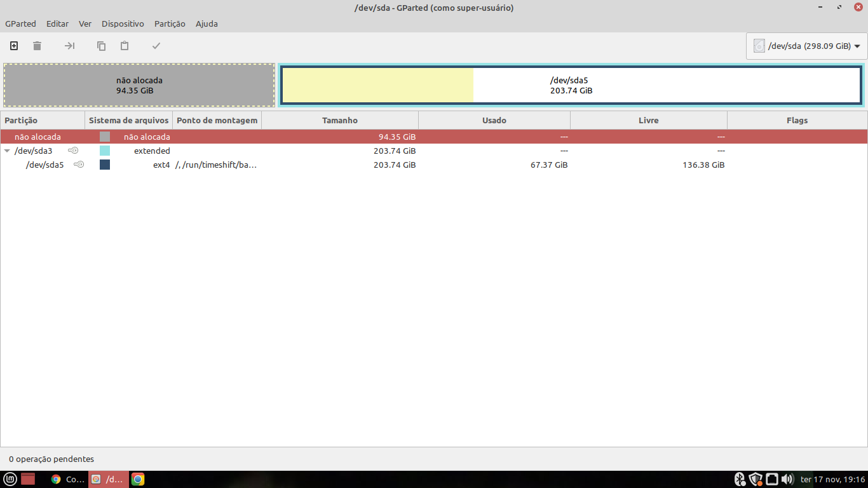
Task: Click the volume speaker tray icon
Action: (787, 479)
